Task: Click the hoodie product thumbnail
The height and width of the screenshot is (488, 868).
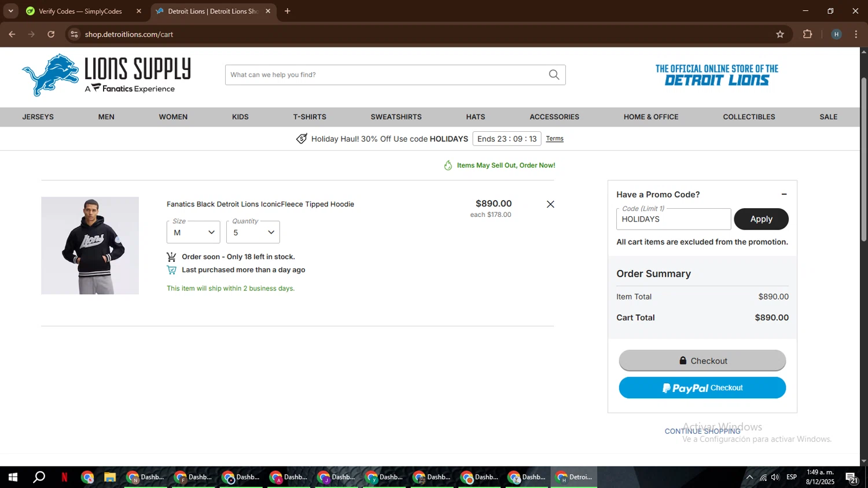Action: pos(90,246)
